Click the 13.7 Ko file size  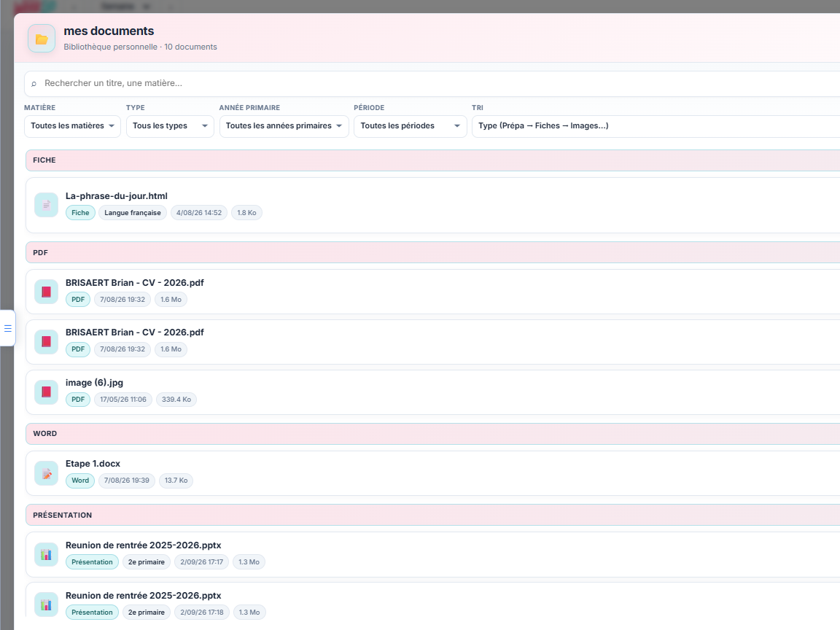pyautogui.click(x=176, y=481)
